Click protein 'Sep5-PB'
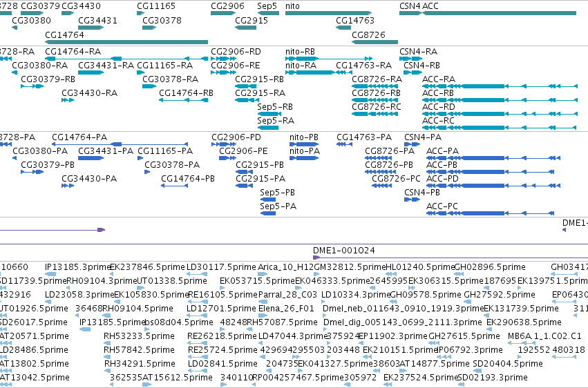 277,192
